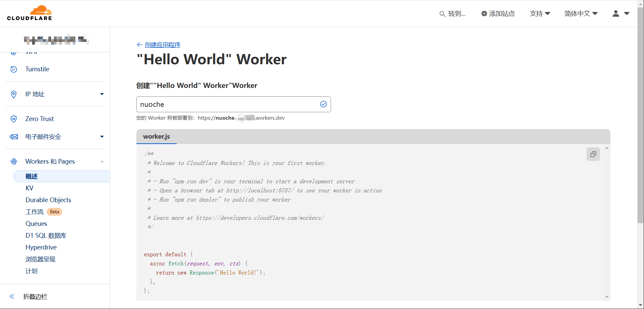Click the Cloudflare logo

(x=29, y=13)
